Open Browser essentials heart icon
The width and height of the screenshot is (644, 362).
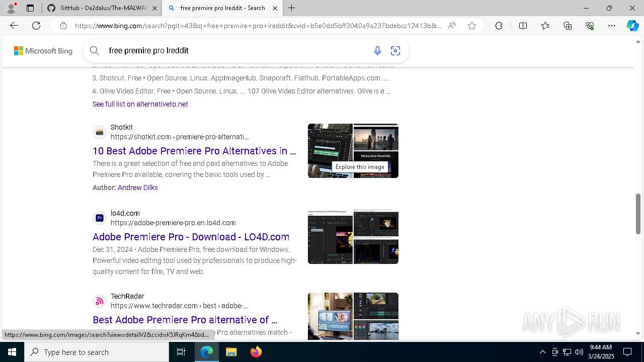(590, 26)
